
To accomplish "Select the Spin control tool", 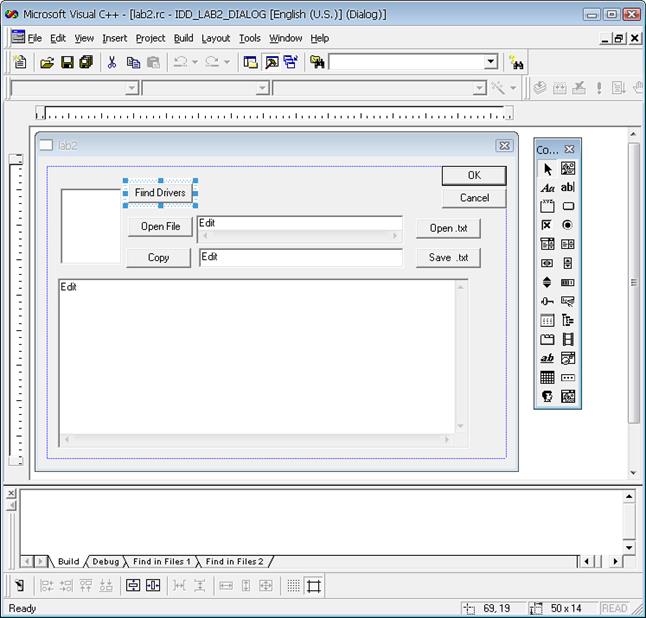I will pos(547,282).
